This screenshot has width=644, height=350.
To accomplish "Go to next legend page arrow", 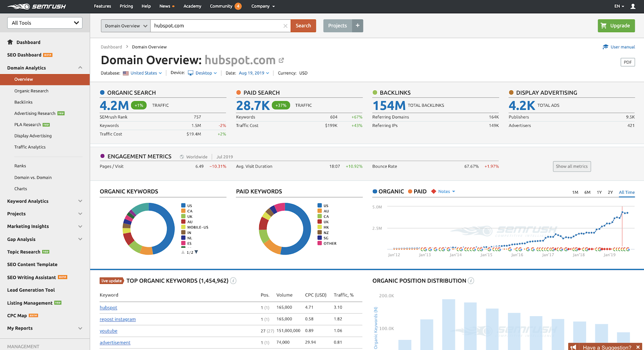I will point(196,252).
